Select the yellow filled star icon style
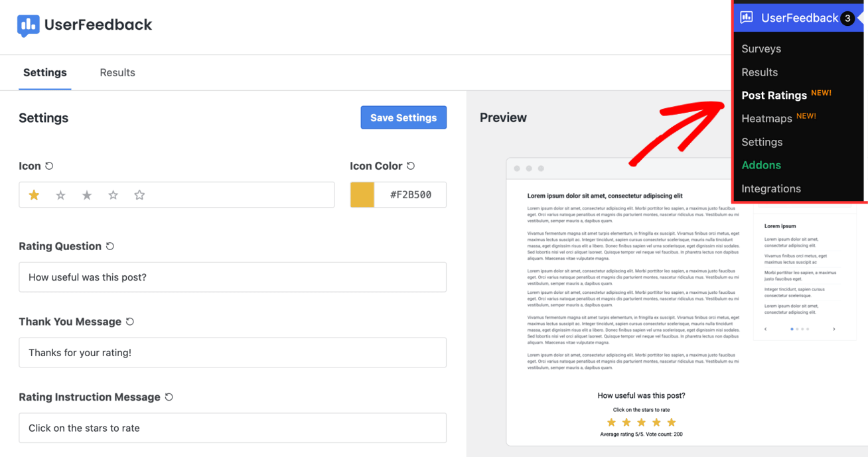This screenshot has height=457, width=868. pyautogui.click(x=34, y=195)
